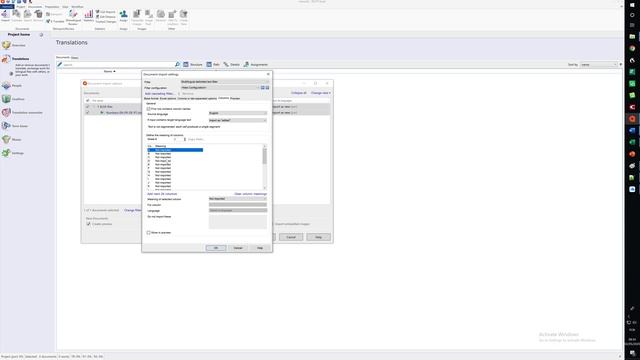640x360 pixels.
Task: Click Cancel in Document import settings dialog
Action: tap(238, 248)
